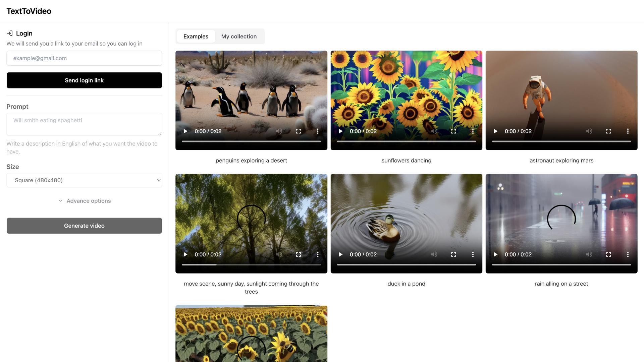
Task: Open more options on astronaut mars video
Action: [628, 131]
